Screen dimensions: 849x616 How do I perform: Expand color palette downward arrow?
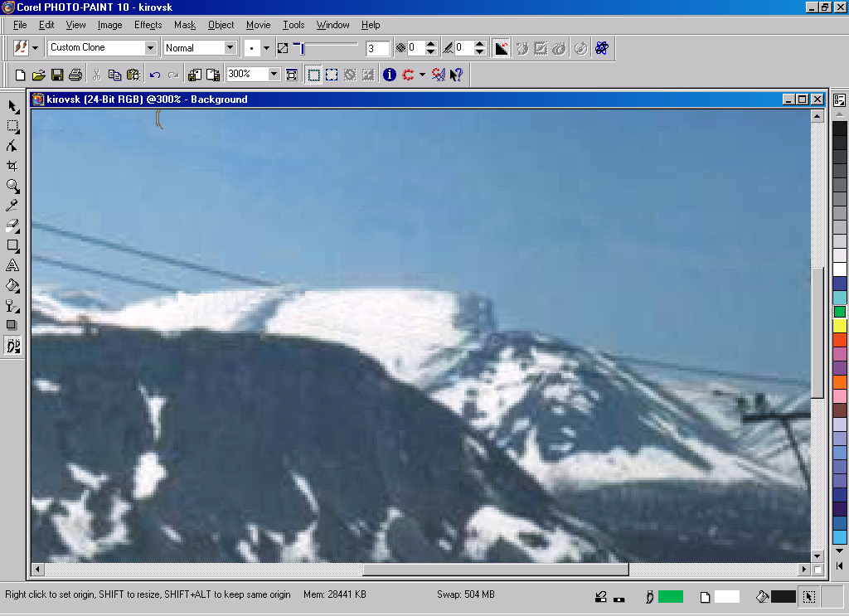pos(839,551)
